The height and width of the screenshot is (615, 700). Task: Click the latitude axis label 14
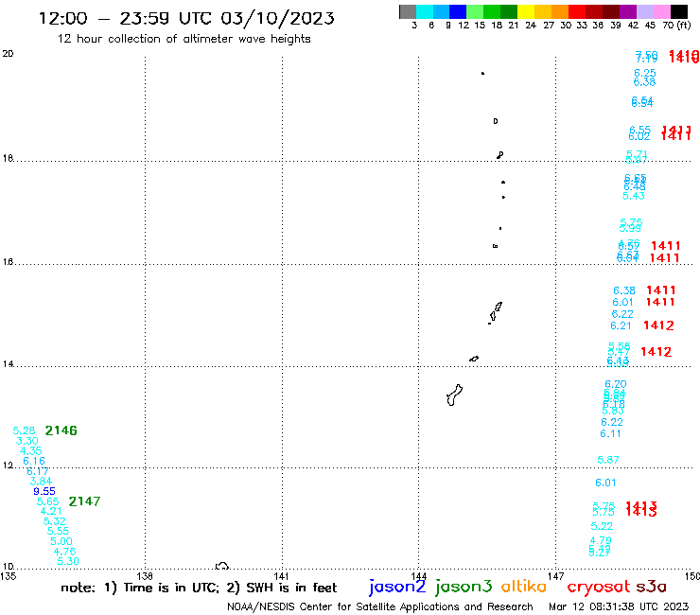[8, 364]
